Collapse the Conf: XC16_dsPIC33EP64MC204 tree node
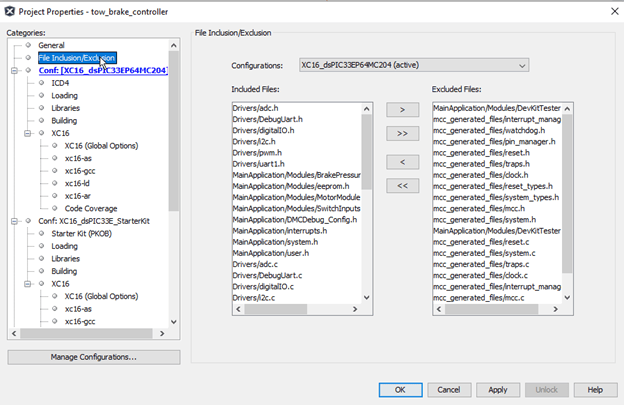This screenshot has width=624, height=405. pos(15,71)
